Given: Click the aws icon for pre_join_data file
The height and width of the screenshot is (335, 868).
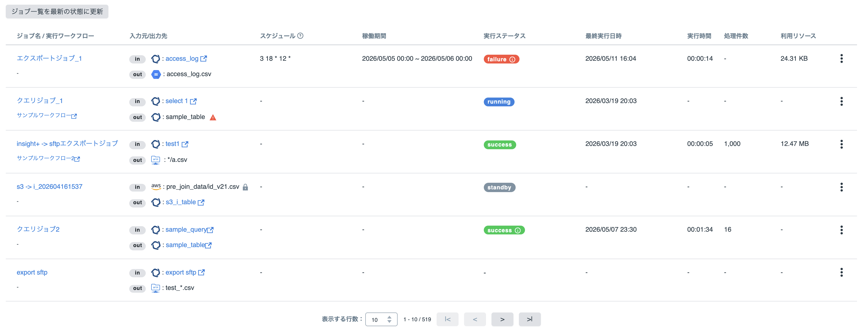Looking at the screenshot, I should 156,187.
